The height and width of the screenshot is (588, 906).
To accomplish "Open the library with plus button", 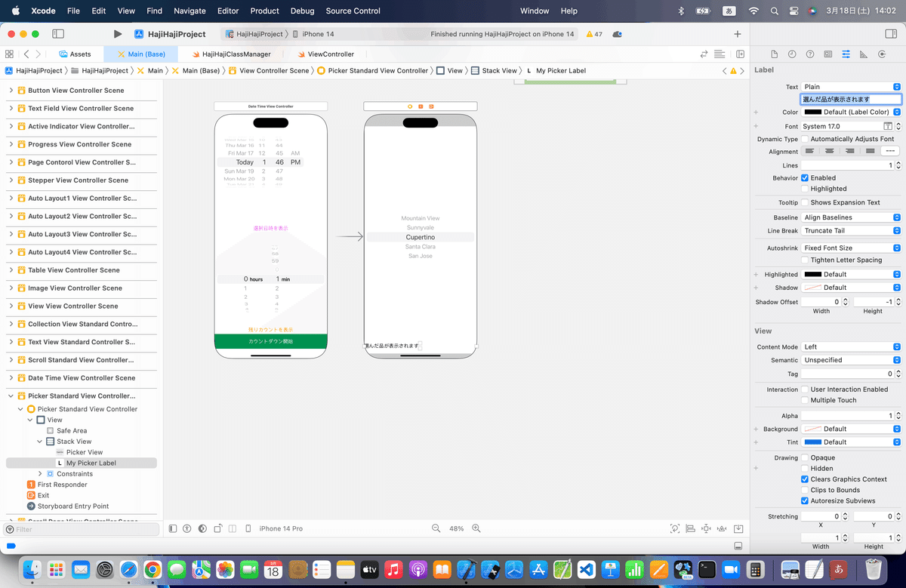I will click(x=738, y=34).
